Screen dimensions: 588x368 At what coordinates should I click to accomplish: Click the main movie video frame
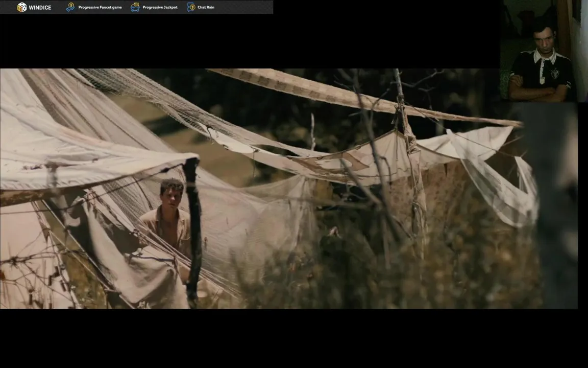(289, 189)
